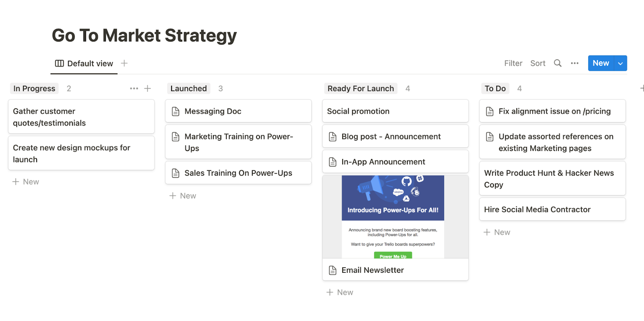
Task: Click the Blog post page icon
Action: point(332,137)
